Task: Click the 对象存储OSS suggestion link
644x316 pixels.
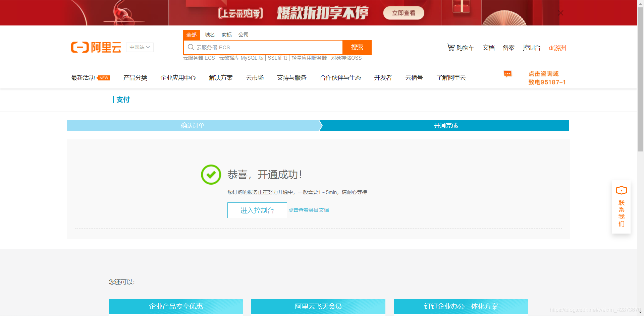Action: click(x=346, y=58)
